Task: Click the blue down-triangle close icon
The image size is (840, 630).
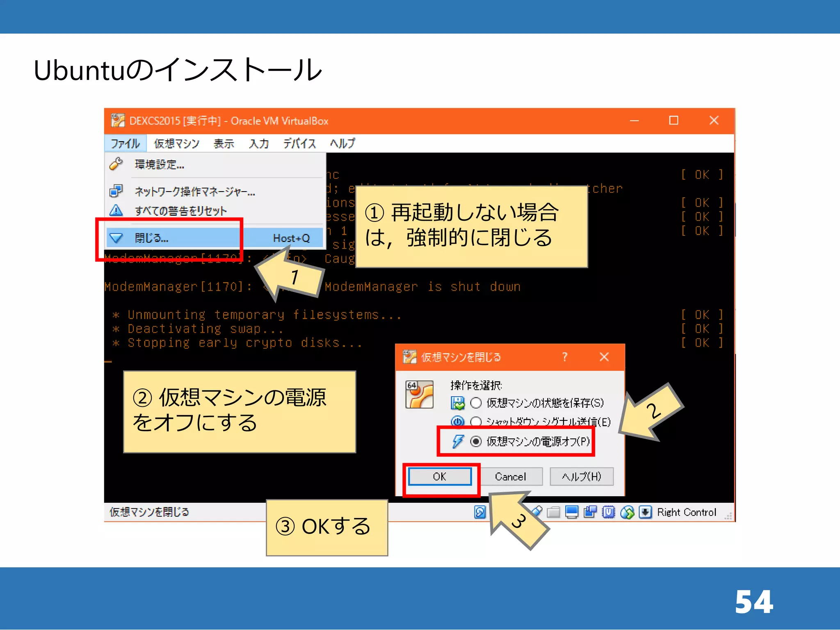Action: (x=116, y=238)
